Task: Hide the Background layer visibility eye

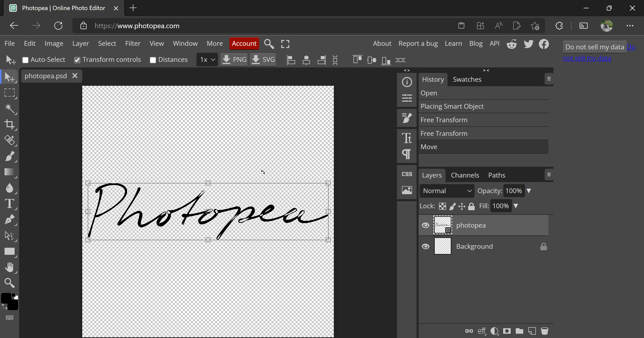Action: coord(425,246)
